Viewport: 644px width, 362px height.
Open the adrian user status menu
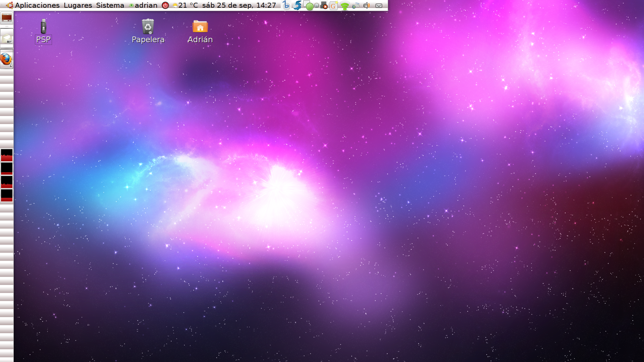(143, 5)
